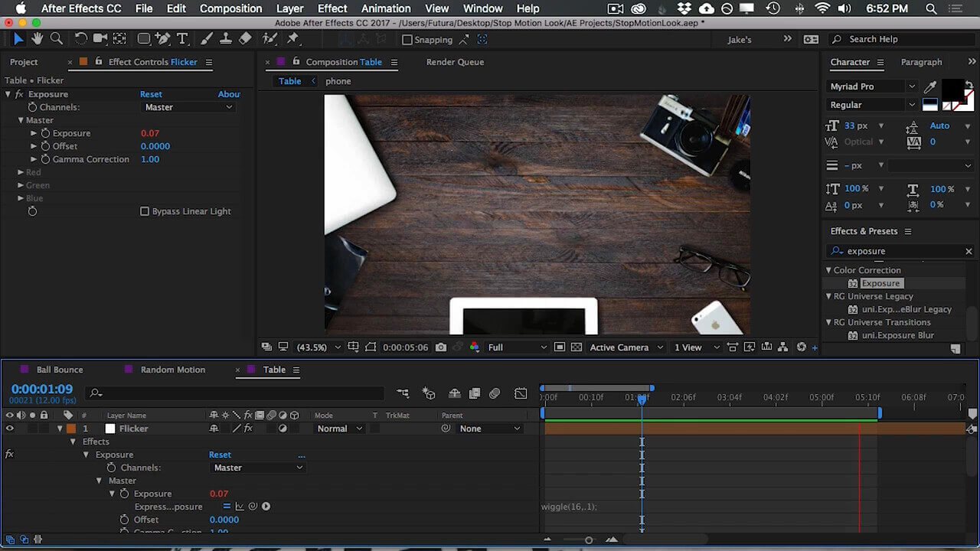Click the Exposure value 0.07 in Effect Controls
Image resolution: width=980 pixels, height=551 pixels.
point(150,133)
